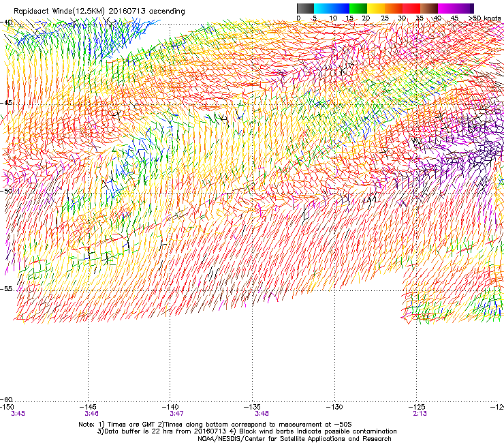The height and width of the screenshot is (443, 504).
Task: Click the -145 longitude axis label
Action: point(88,407)
